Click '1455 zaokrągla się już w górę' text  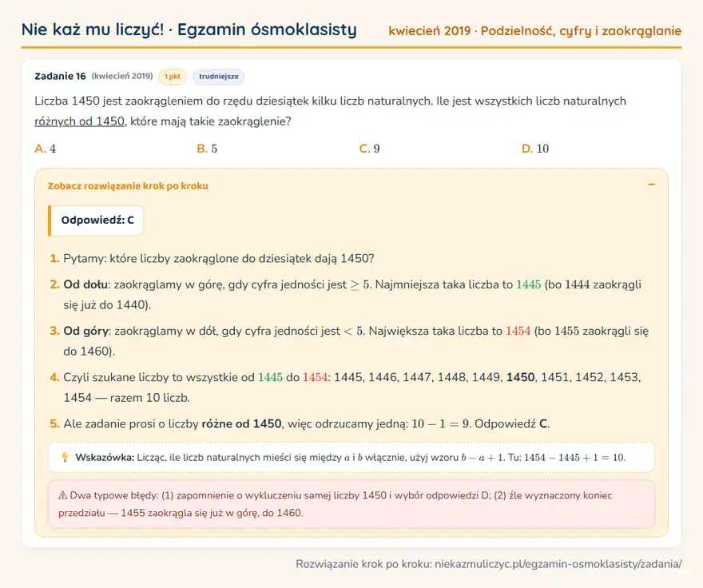tap(189, 513)
